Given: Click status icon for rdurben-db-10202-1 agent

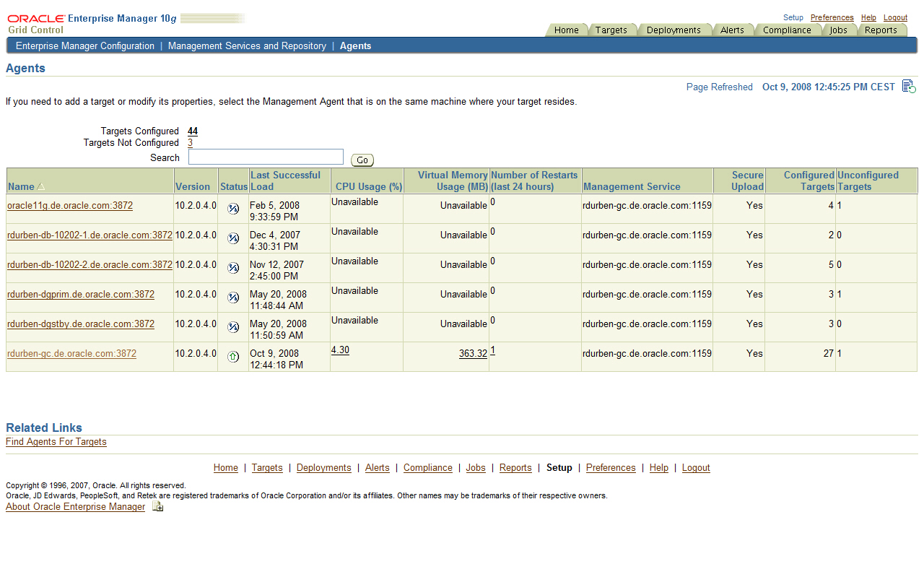Looking at the screenshot, I should (233, 238).
